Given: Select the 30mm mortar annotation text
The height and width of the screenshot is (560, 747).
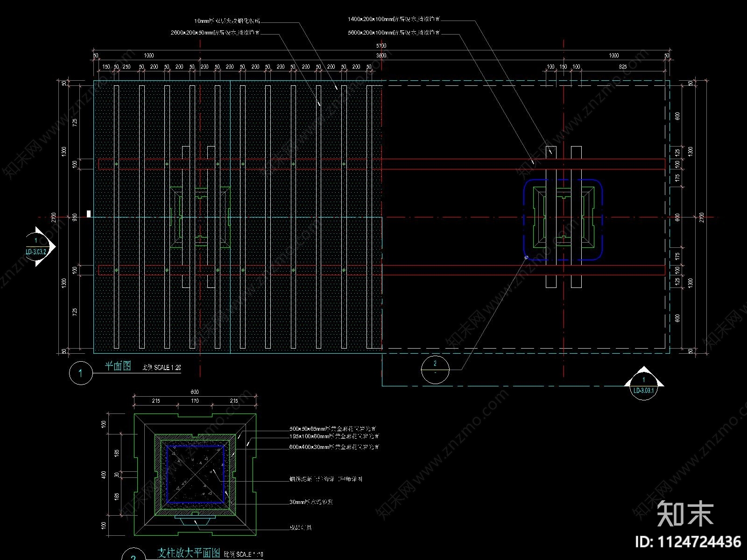Looking at the screenshot, I should point(311,502).
